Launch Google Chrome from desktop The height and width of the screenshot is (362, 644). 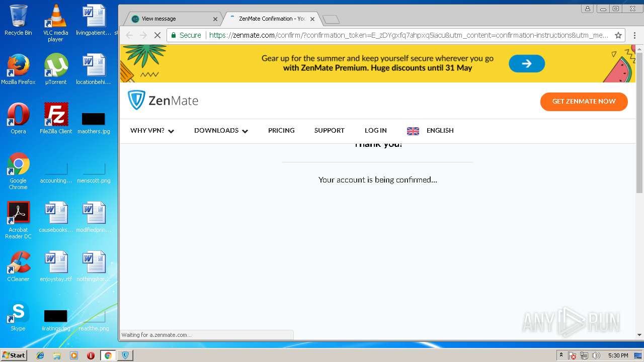point(18,171)
